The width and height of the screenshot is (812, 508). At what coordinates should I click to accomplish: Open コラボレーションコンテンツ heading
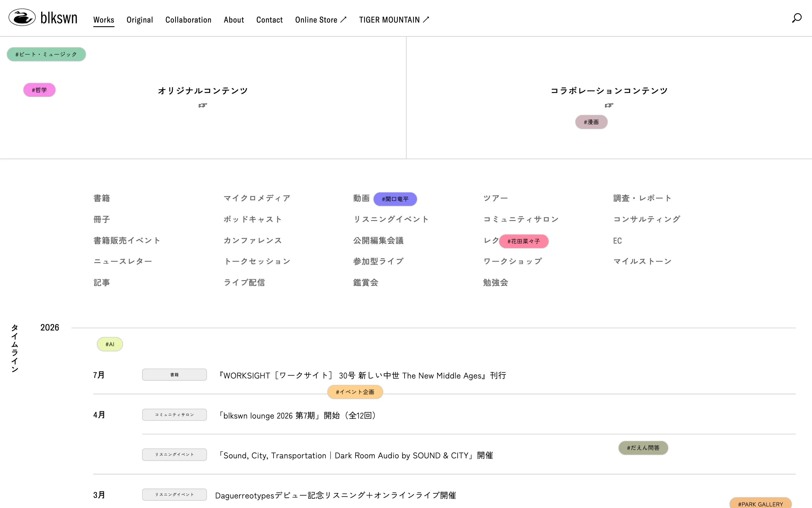(x=609, y=91)
